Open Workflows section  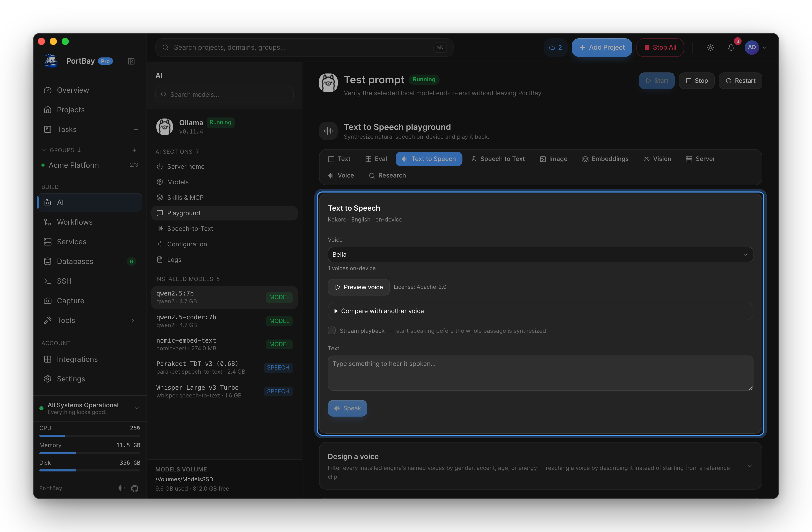90,222
